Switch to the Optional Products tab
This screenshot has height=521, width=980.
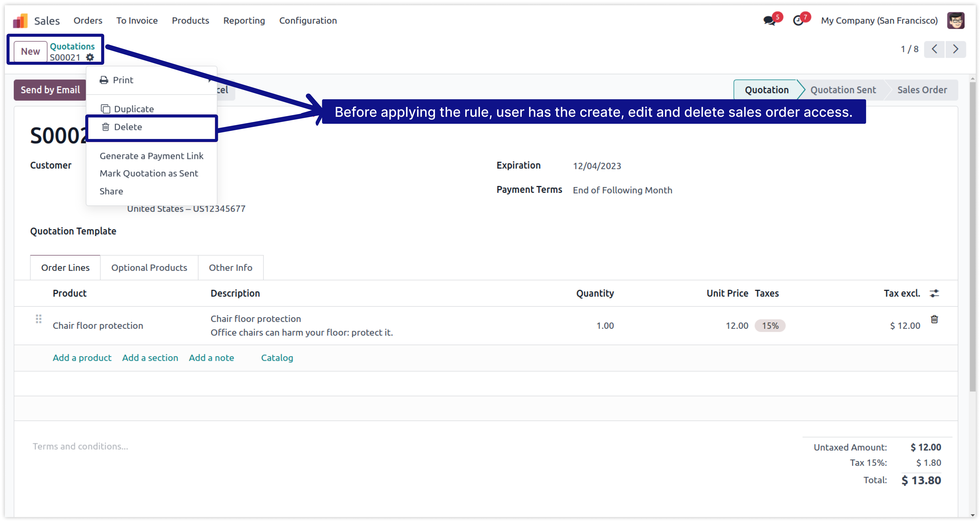(x=149, y=268)
